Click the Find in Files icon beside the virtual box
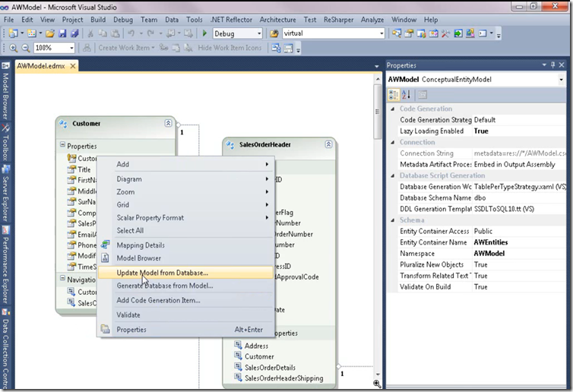The height and width of the screenshot is (392, 573). [274, 33]
